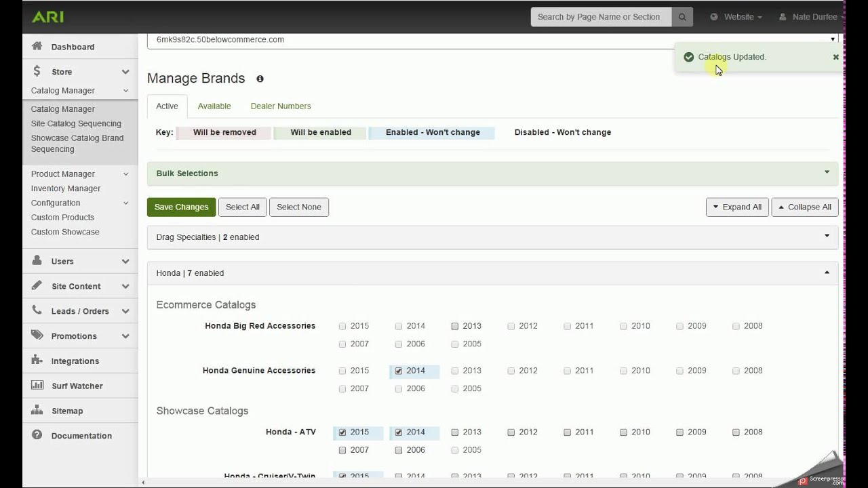Image resolution: width=868 pixels, height=488 pixels.
Task: Click the Leads / Orders phone icon
Action: pyautogui.click(x=37, y=310)
